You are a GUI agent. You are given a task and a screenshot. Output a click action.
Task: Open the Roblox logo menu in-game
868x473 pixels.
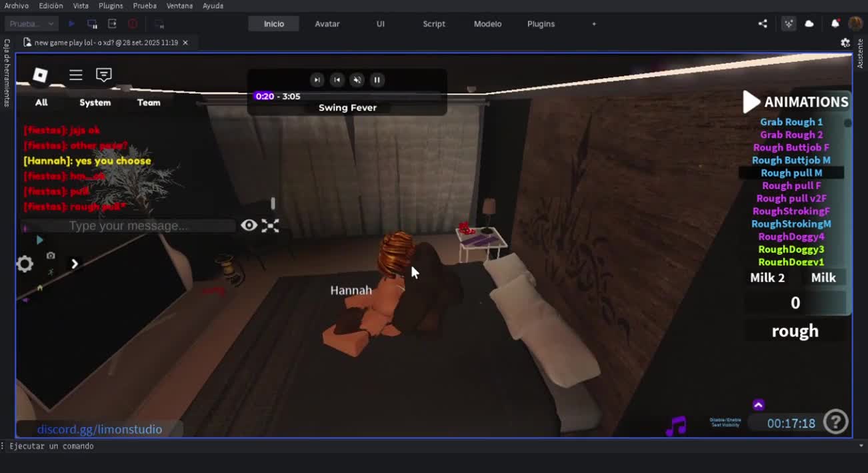(40, 75)
